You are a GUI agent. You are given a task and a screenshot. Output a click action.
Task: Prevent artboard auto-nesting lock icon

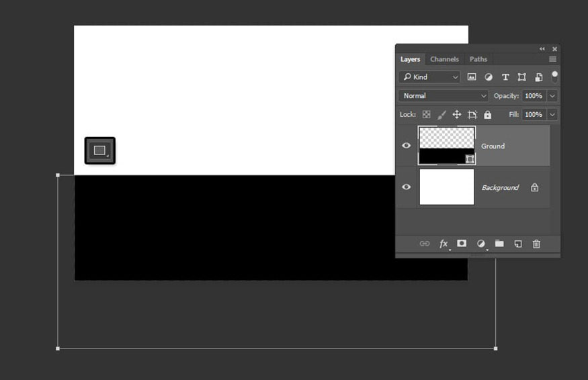pyautogui.click(x=472, y=114)
